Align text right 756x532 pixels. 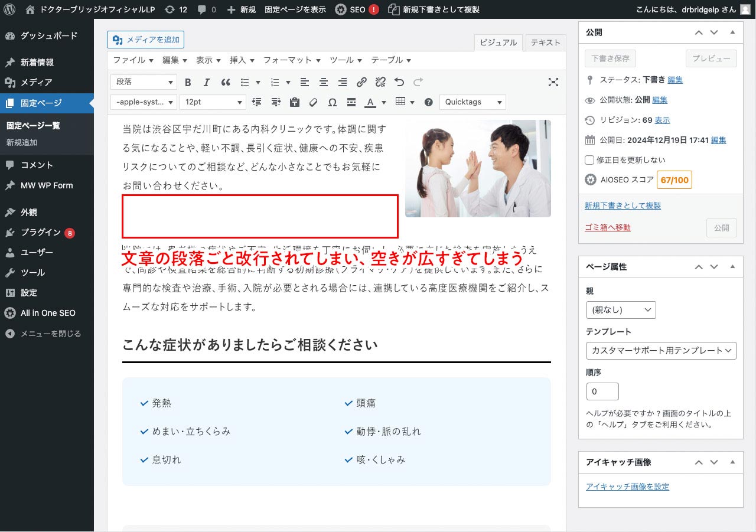[x=343, y=83]
